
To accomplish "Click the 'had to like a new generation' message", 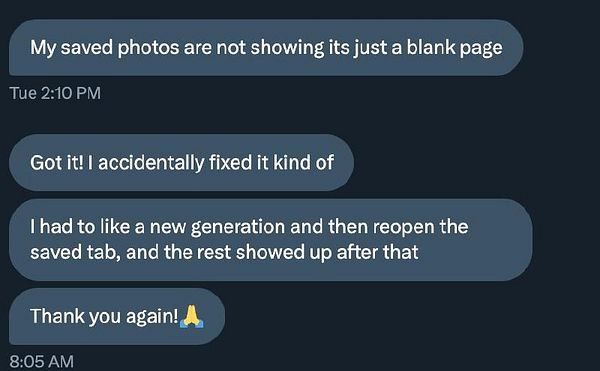I will tap(271, 240).
